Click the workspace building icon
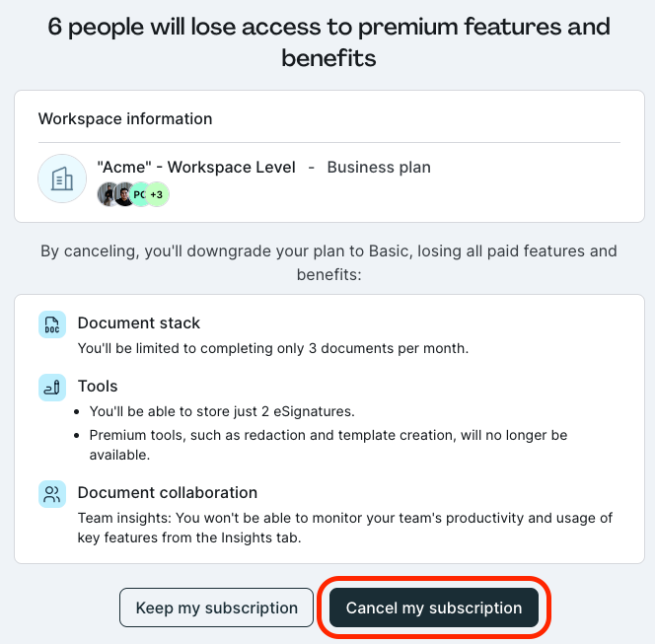 point(62,179)
